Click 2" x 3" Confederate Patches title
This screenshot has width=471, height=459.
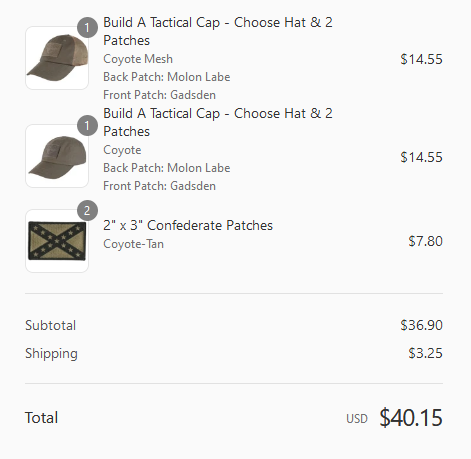(x=188, y=225)
